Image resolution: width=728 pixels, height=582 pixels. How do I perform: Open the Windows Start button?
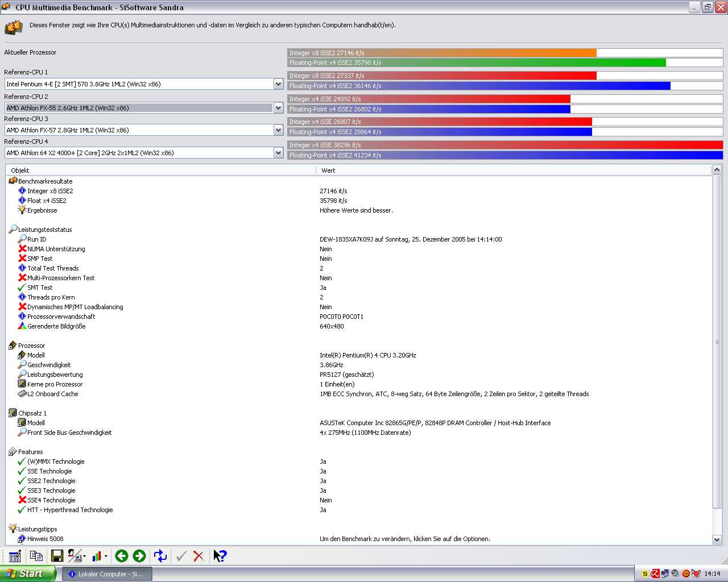coord(28,573)
